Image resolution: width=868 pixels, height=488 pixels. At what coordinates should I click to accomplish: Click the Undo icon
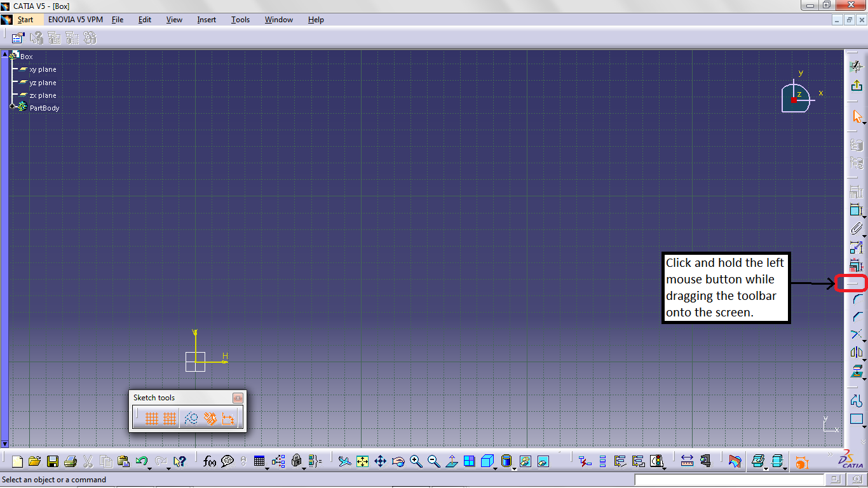pos(141,461)
